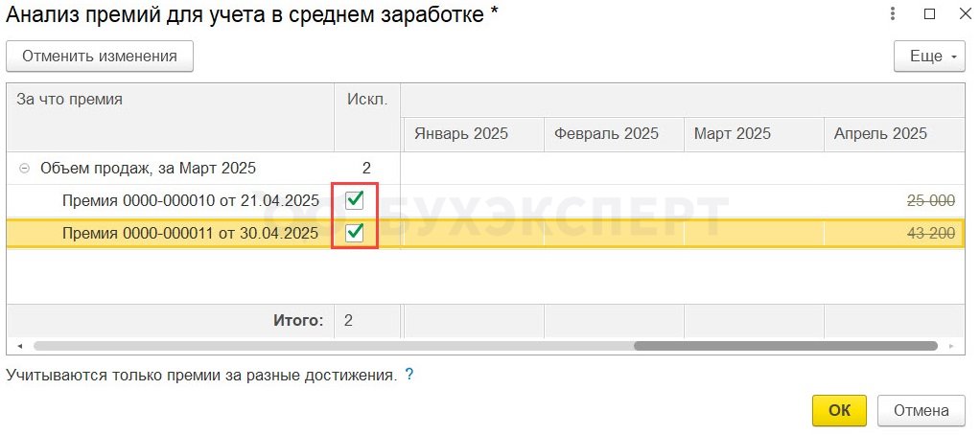This screenshot has height=435, width=980.
Task: Click the right scrollbar arrow
Action: click(x=952, y=346)
